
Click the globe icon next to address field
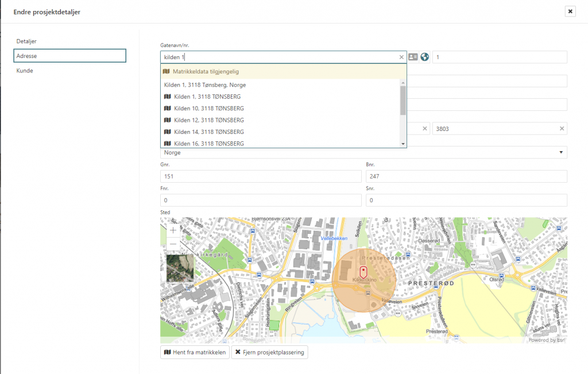pos(425,57)
